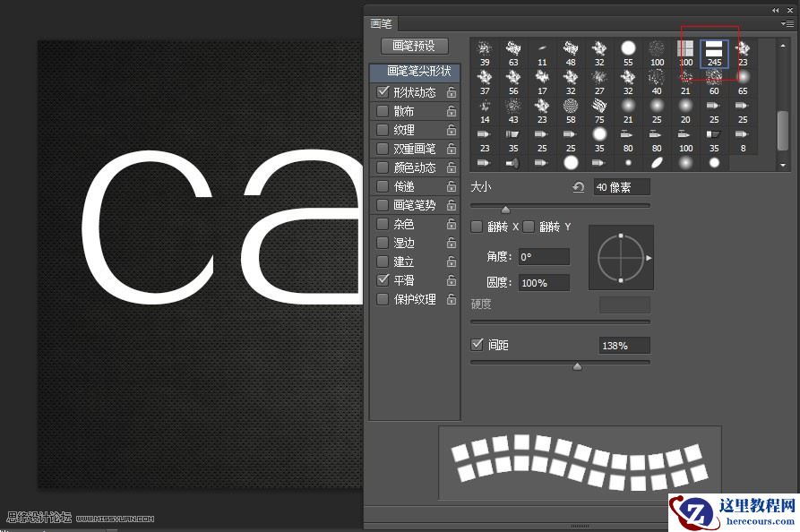800x532 pixels.
Task: Select the chalk brush preset 63
Action: pos(513,49)
